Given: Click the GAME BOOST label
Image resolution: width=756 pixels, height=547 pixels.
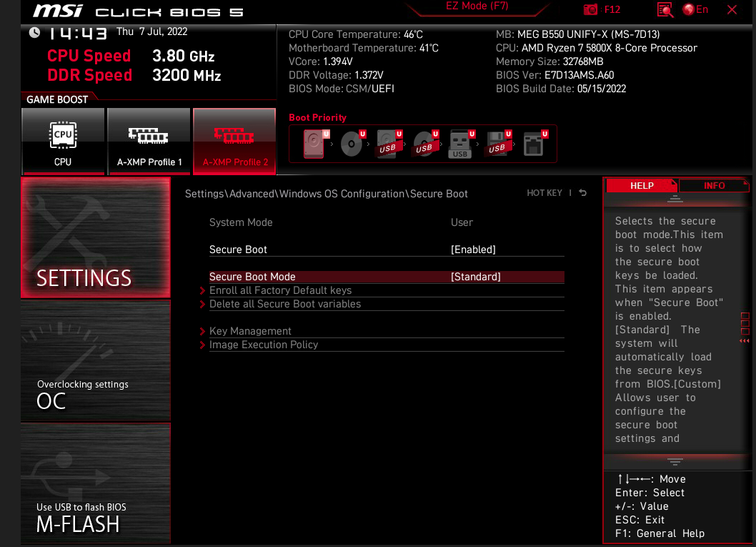Looking at the screenshot, I should 57,100.
